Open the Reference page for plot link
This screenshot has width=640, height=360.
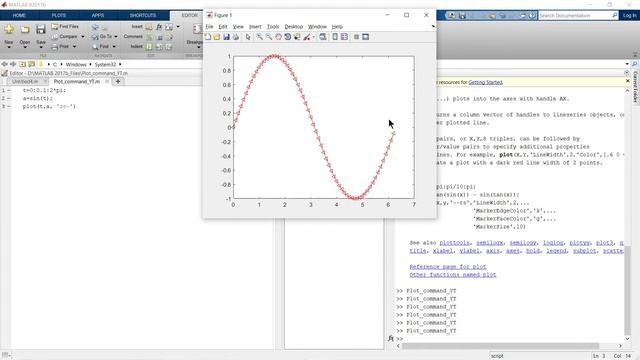448,267
